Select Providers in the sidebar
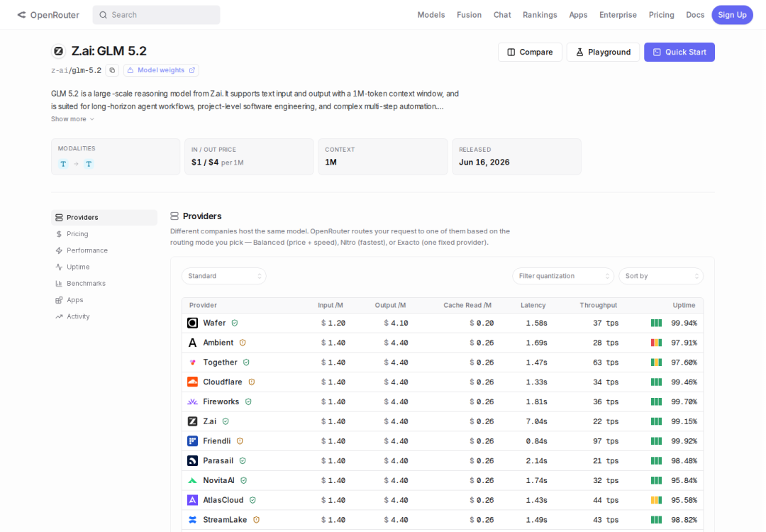 pyautogui.click(x=104, y=217)
